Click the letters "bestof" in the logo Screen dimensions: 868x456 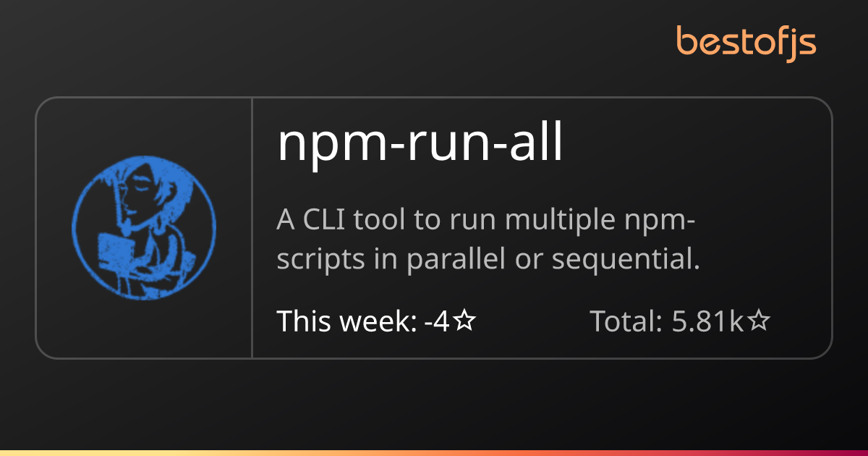point(731,41)
